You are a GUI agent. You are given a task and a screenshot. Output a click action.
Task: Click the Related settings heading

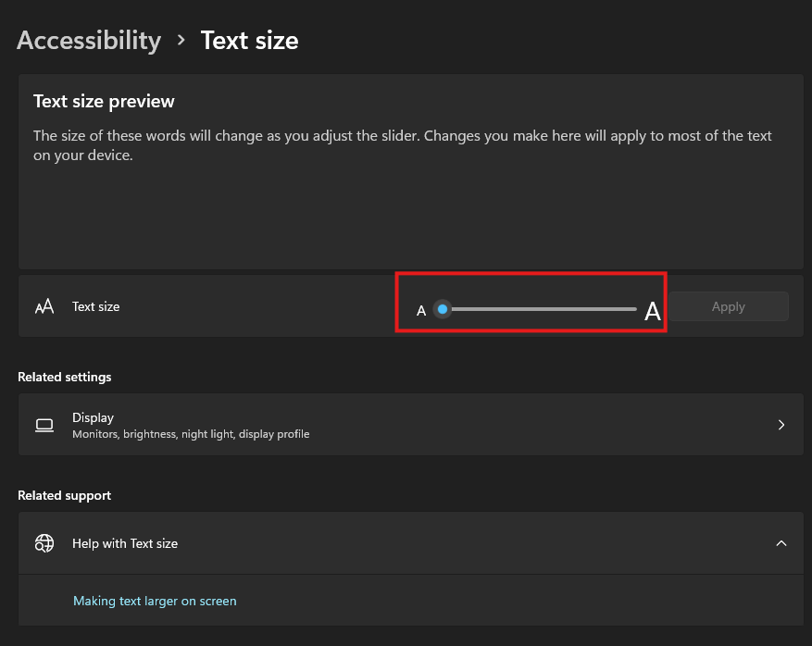pyautogui.click(x=65, y=377)
